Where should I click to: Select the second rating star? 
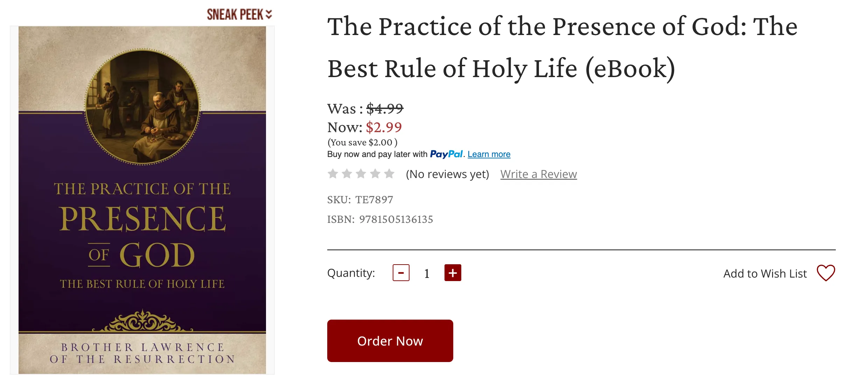(x=347, y=173)
